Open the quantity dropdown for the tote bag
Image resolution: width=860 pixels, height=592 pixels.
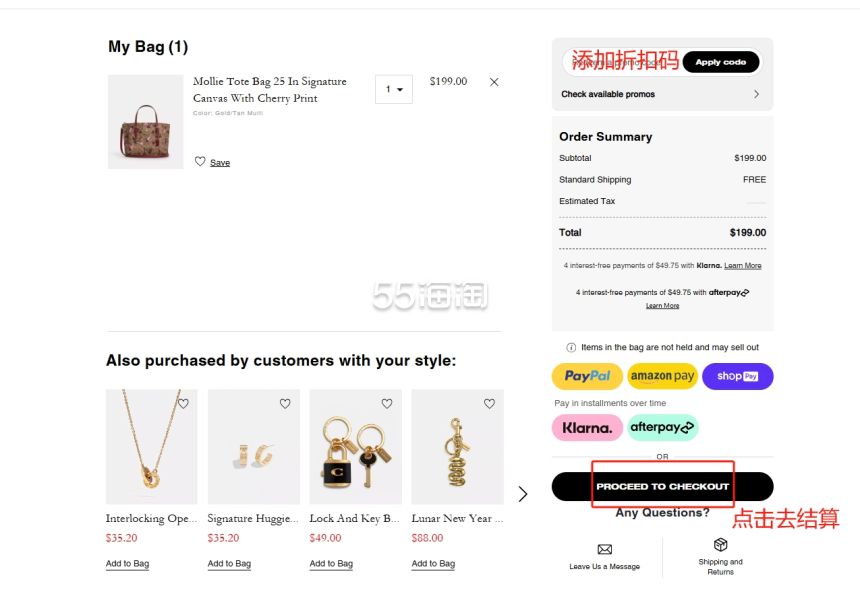pyautogui.click(x=394, y=89)
